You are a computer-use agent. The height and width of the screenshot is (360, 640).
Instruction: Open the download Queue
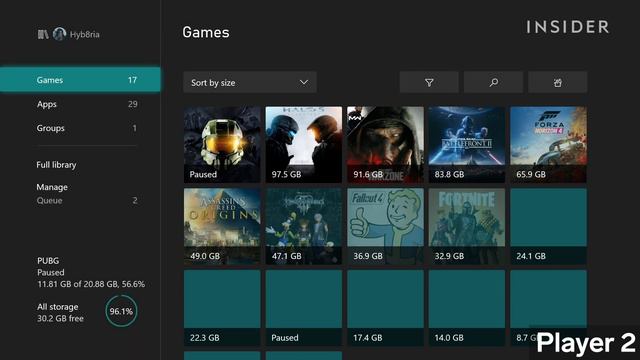(87, 200)
